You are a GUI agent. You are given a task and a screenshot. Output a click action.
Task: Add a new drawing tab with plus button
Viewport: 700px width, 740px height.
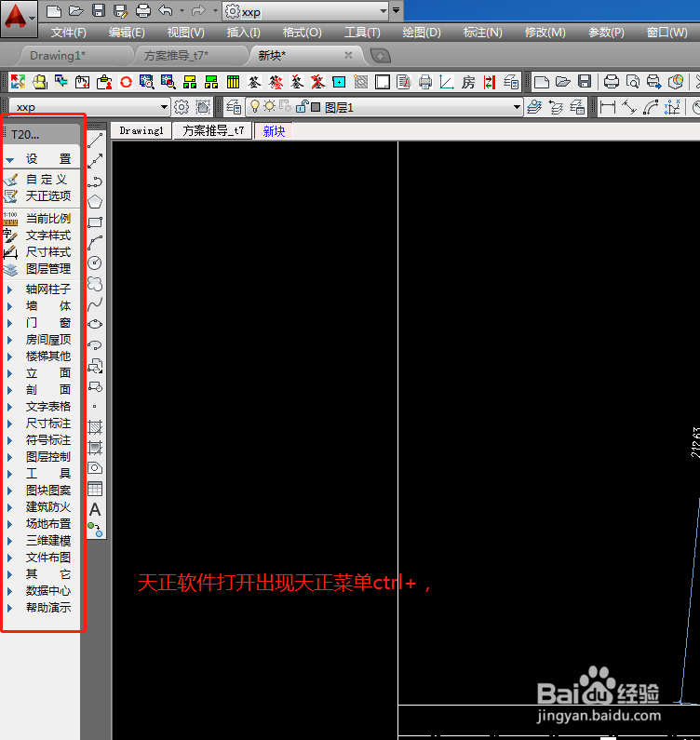[381, 56]
